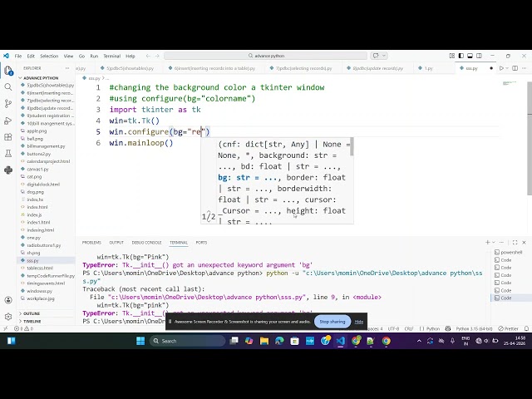Open radiobuttons1.py in the explorer
Screen dimensions: 532x399
[x=44, y=245]
